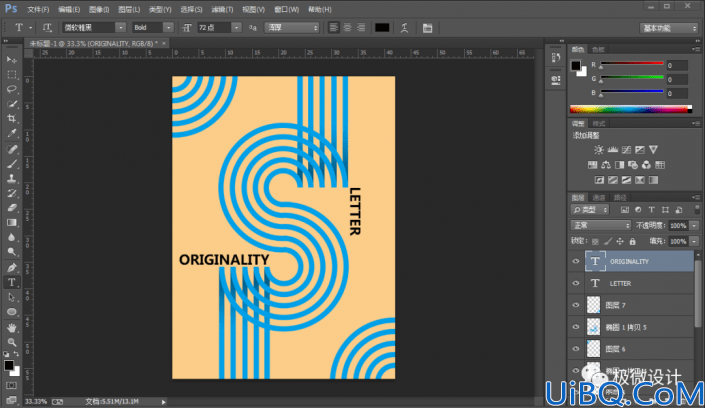
Task: Select the Brush tool
Action: (12, 164)
